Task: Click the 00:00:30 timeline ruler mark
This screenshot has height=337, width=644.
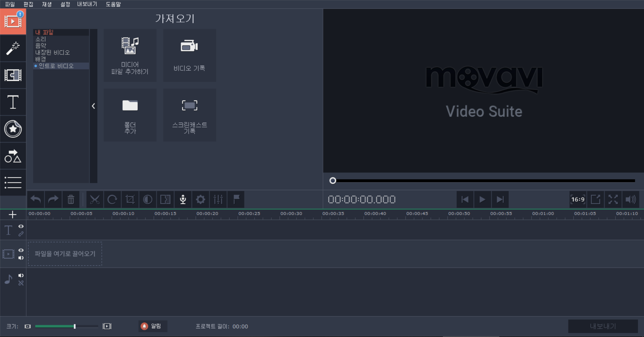Action: point(291,214)
